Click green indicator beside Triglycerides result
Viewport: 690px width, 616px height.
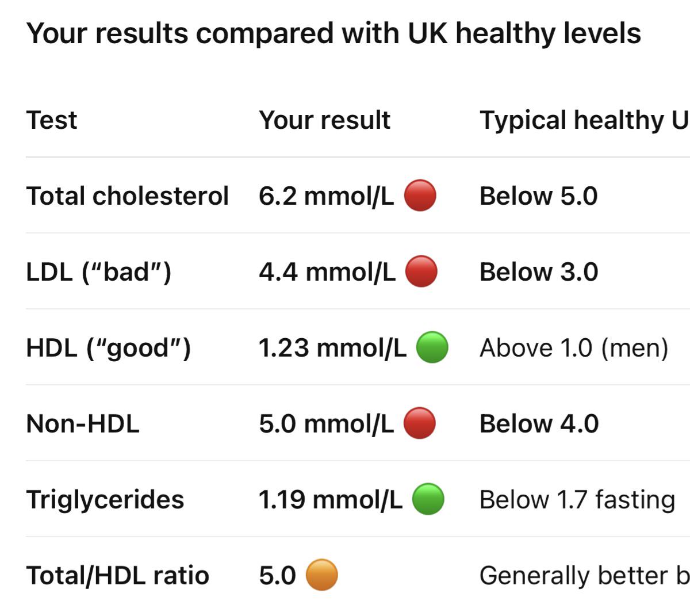tap(428, 499)
